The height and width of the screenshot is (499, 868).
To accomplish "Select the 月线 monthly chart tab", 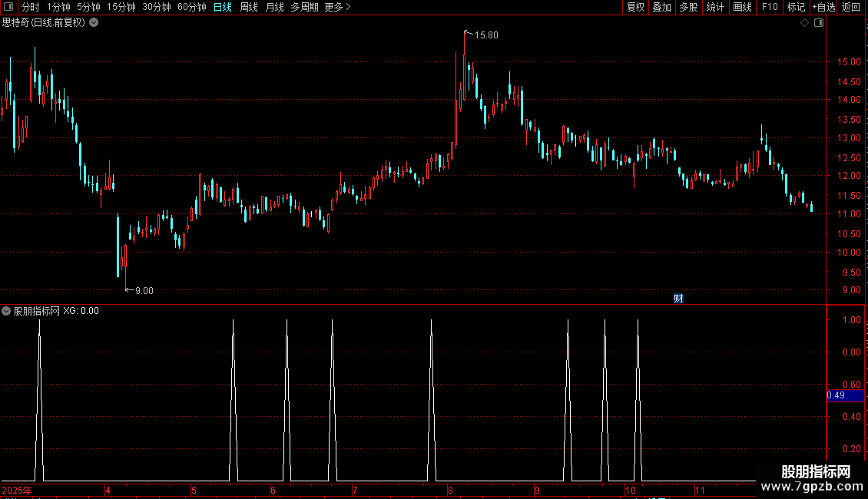I will [x=274, y=7].
